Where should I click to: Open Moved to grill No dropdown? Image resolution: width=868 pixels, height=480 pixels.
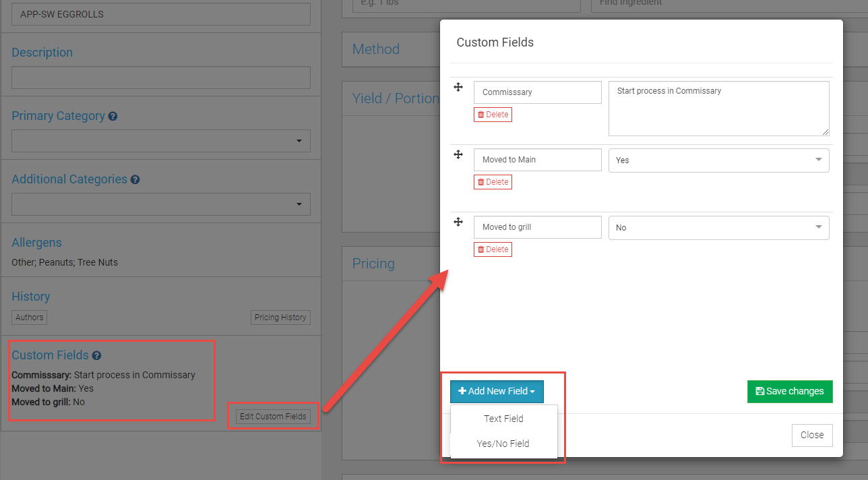[x=718, y=228]
